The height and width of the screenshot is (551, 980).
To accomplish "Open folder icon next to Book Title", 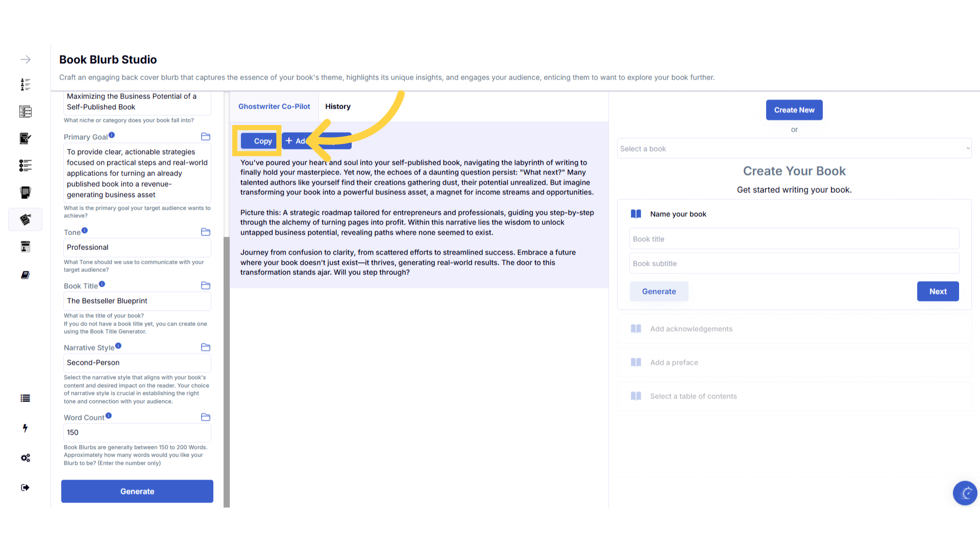I will (x=206, y=286).
